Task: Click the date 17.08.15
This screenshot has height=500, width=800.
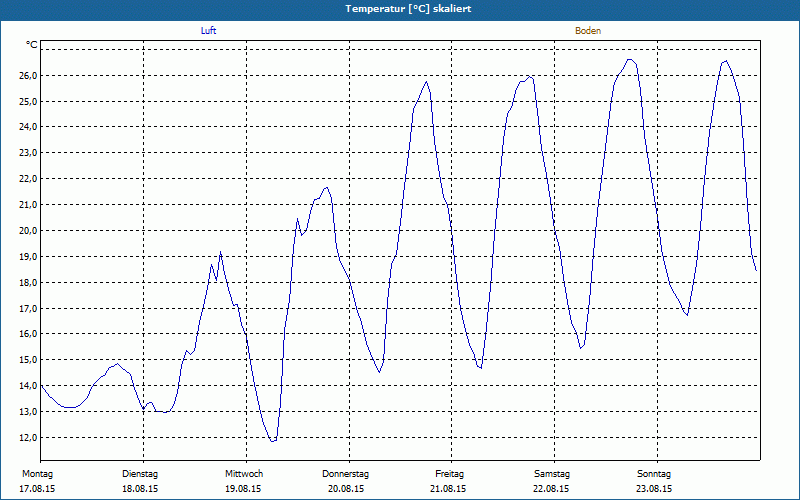Action: pos(37,489)
